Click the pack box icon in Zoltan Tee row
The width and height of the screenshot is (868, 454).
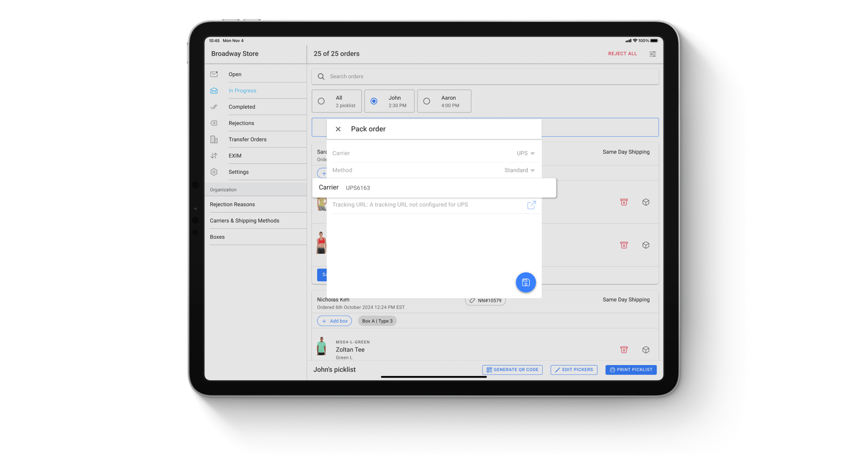[x=646, y=350]
